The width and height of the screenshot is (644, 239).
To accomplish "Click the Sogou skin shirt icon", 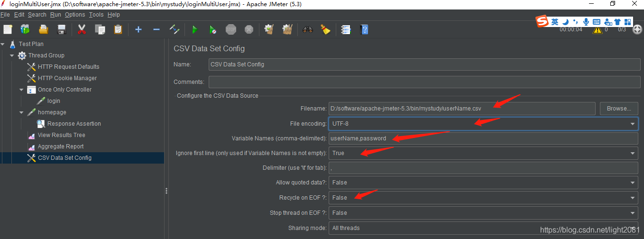I will coord(617,22).
